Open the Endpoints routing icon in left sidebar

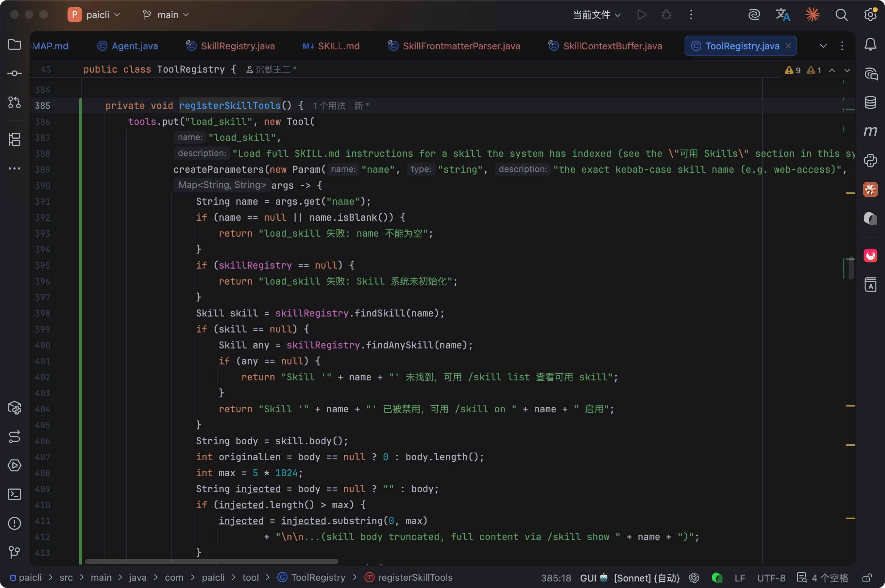tap(14, 437)
